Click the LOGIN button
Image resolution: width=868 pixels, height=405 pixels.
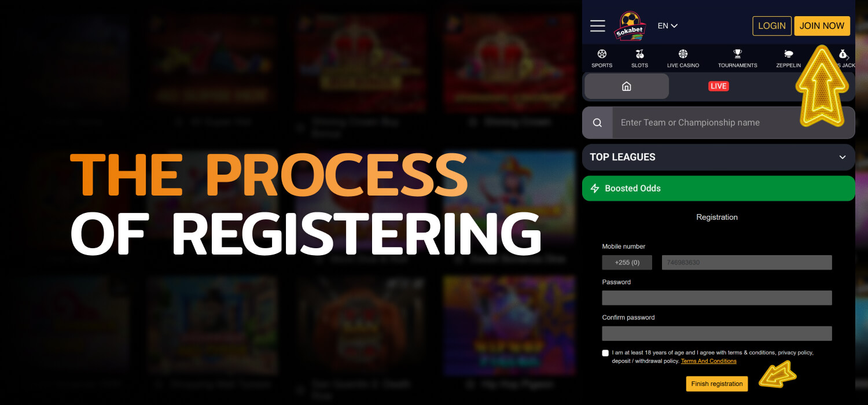point(772,26)
